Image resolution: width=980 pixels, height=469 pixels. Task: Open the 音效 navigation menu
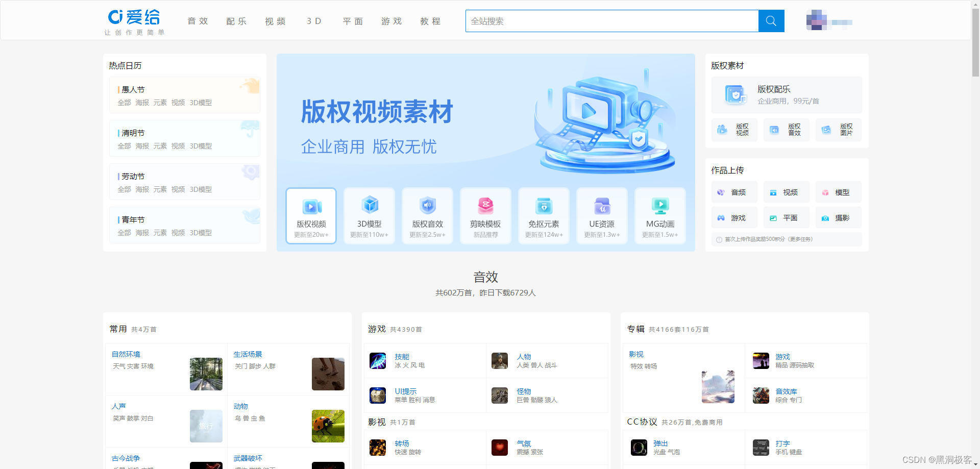[x=198, y=21]
